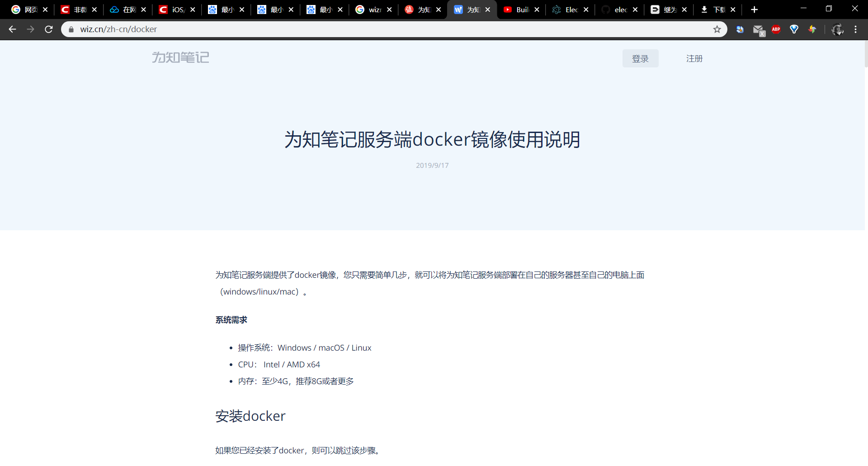Click the 内存: 至少4G line

(296, 381)
